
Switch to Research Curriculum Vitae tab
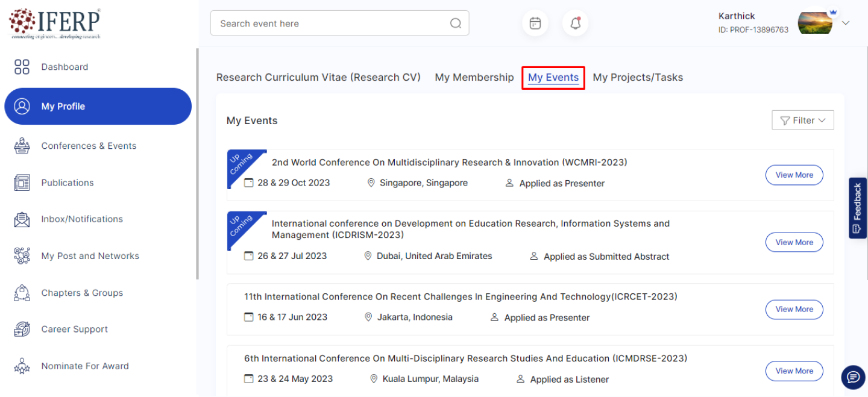tap(318, 77)
